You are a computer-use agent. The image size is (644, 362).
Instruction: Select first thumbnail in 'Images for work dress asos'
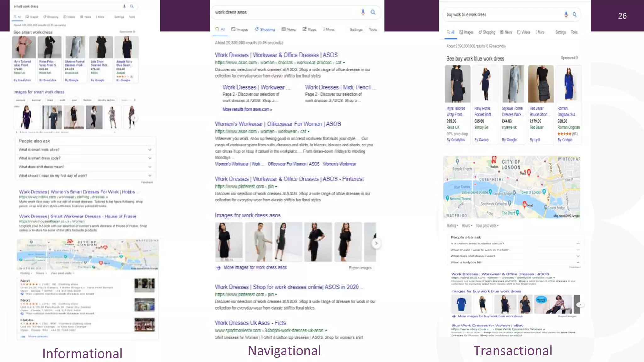[229, 242]
